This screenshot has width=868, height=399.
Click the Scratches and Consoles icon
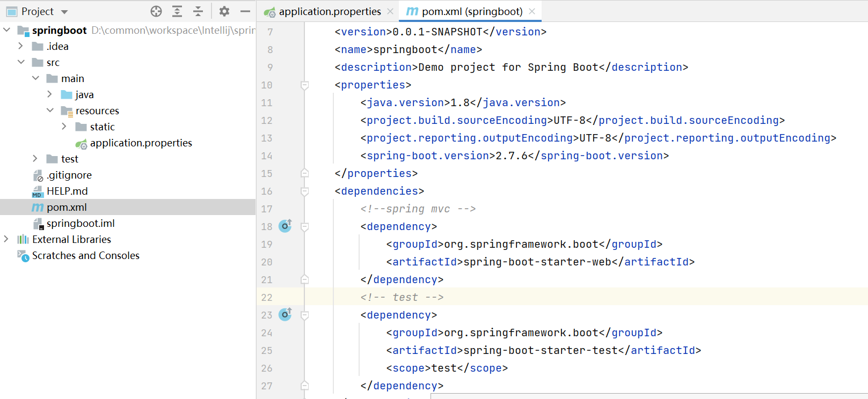pyautogui.click(x=23, y=256)
